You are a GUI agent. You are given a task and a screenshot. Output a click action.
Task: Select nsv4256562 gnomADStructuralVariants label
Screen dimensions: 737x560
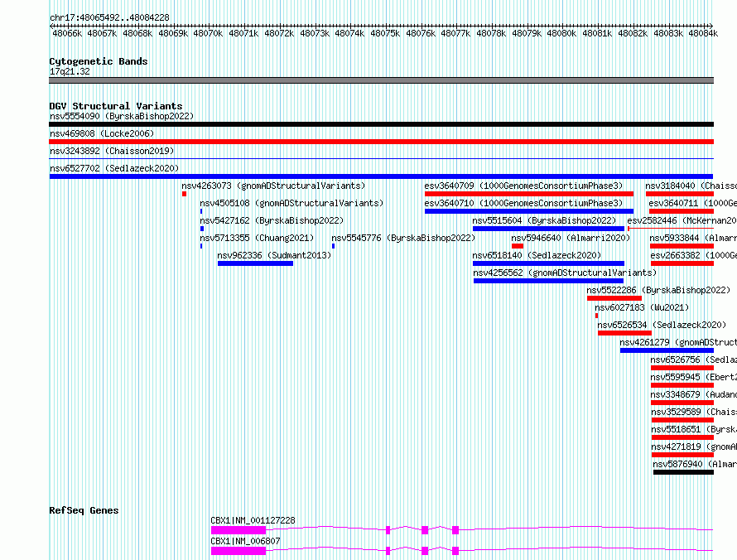click(565, 273)
